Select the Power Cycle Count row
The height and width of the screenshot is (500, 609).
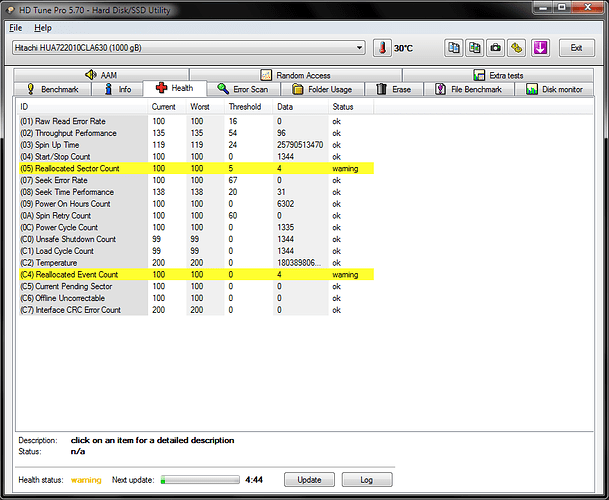click(x=196, y=227)
